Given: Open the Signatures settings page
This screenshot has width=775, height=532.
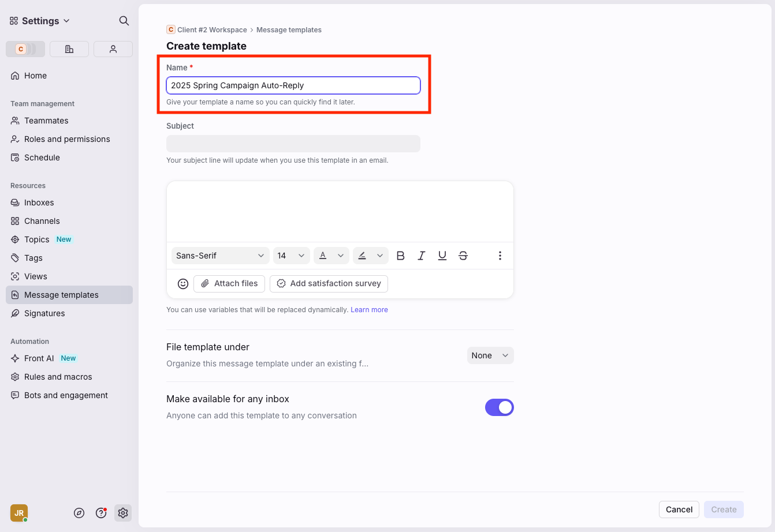Looking at the screenshot, I should pos(44,313).
